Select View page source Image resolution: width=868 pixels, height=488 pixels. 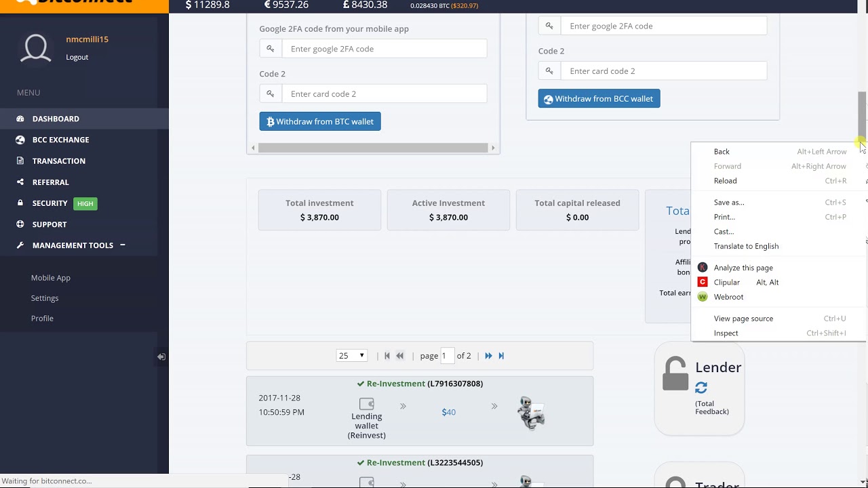coord(779,319)
